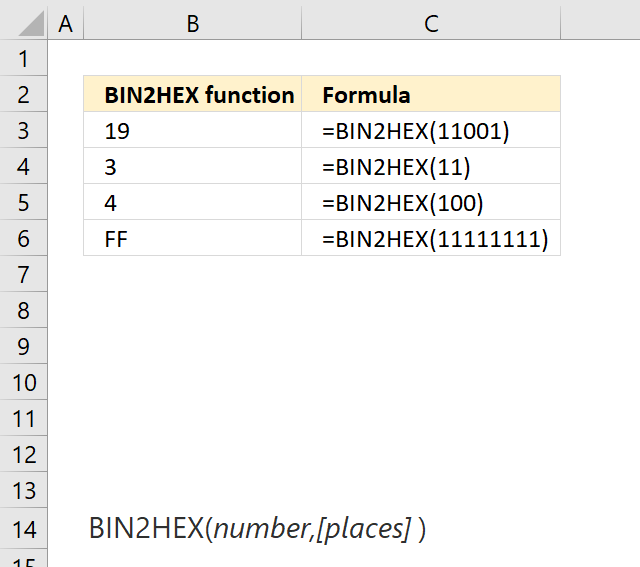Image resolution: width=640 pixels, height=567 pixels.
Task: Select row 1 header
Action: (24, 58)
